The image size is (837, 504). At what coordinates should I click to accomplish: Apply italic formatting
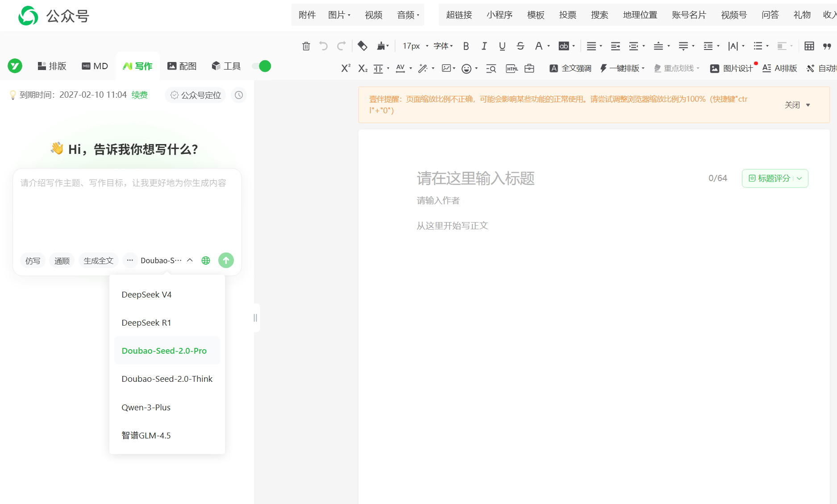click(x=484, y=46)
